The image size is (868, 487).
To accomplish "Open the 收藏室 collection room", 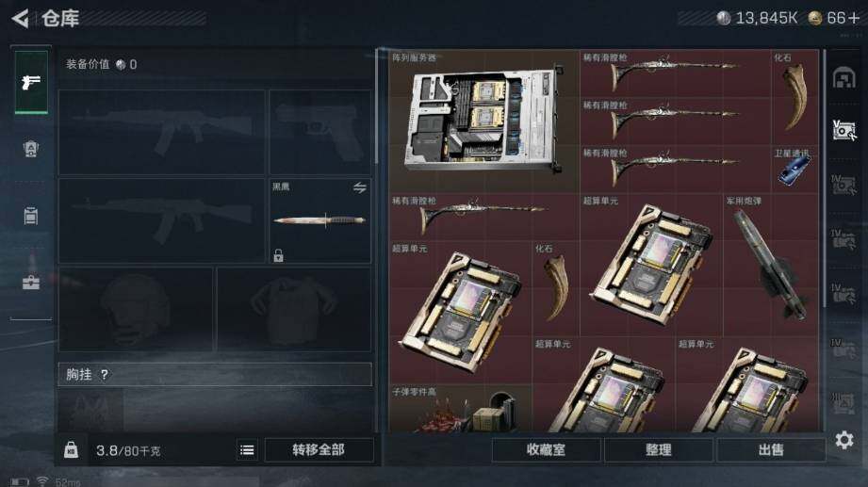I will coord(546,450).
